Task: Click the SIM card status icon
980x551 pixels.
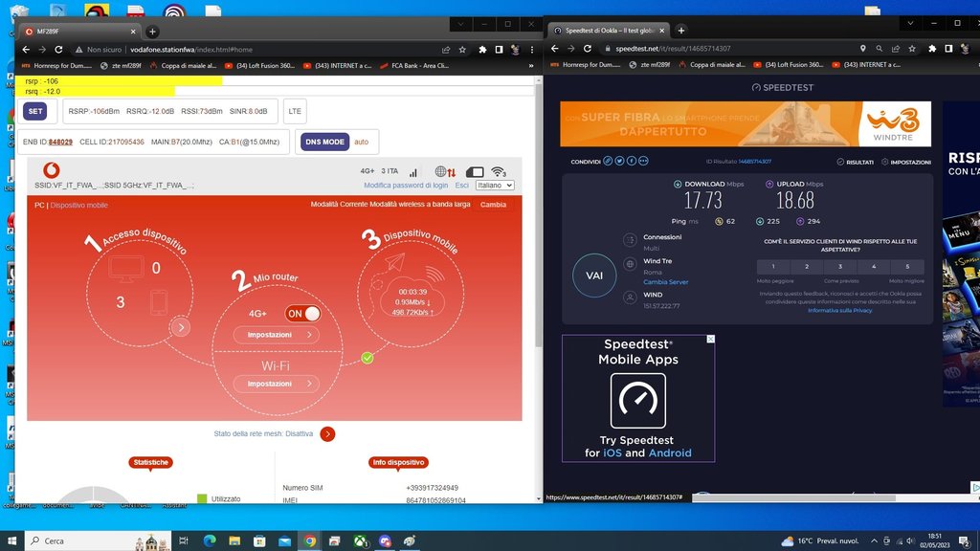Action: 475,172
